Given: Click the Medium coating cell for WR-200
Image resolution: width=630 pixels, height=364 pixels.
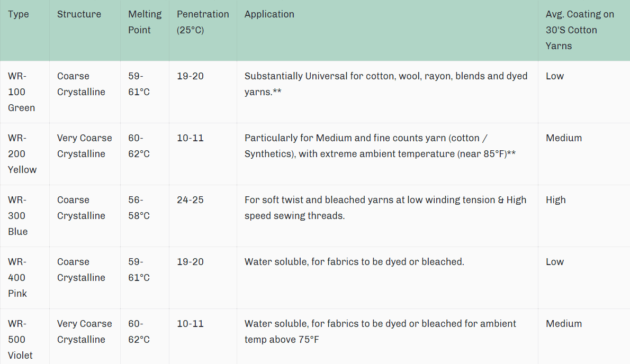Looking at the screenshot, I should (x=563, y=138).
